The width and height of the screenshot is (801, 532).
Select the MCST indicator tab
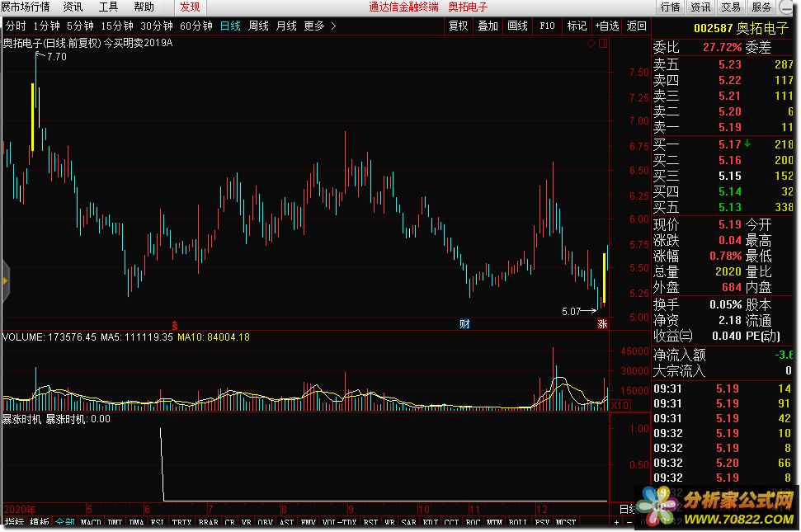click(565, 523)
